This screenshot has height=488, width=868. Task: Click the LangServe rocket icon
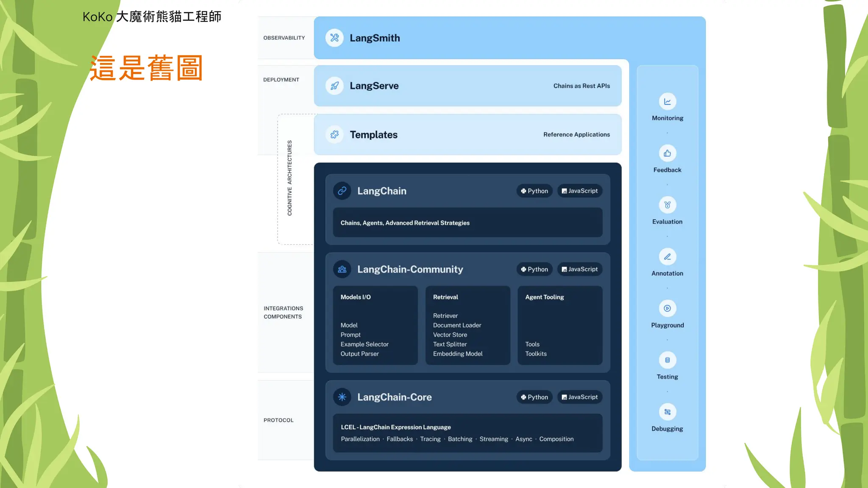pyautogui.click(x=334, y=86)
